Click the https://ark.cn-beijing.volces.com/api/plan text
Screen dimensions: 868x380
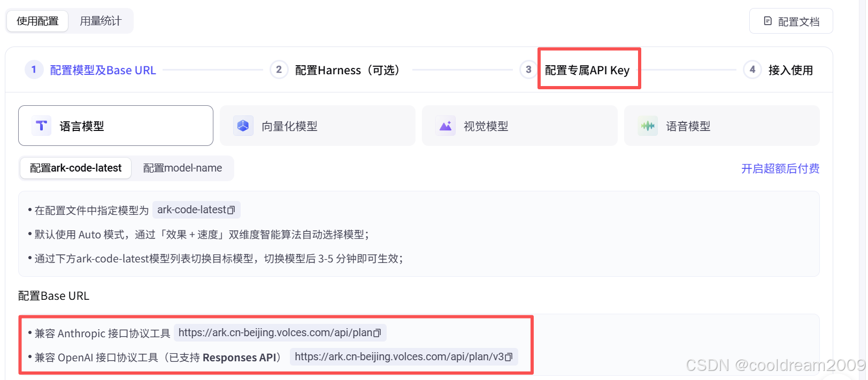pos(275,332)
